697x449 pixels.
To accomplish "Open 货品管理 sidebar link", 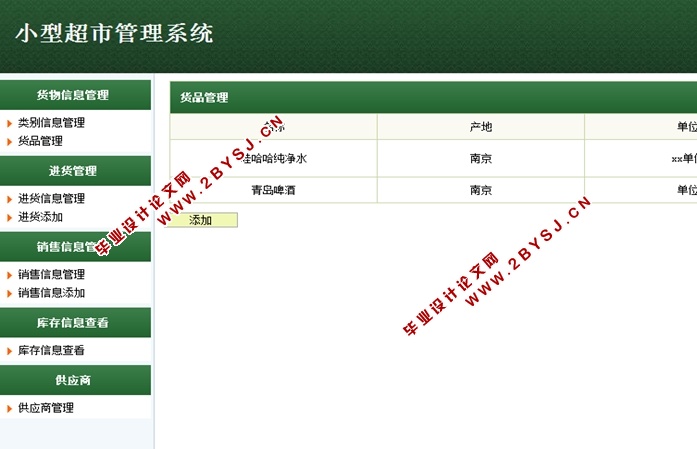I will [40, 141].
